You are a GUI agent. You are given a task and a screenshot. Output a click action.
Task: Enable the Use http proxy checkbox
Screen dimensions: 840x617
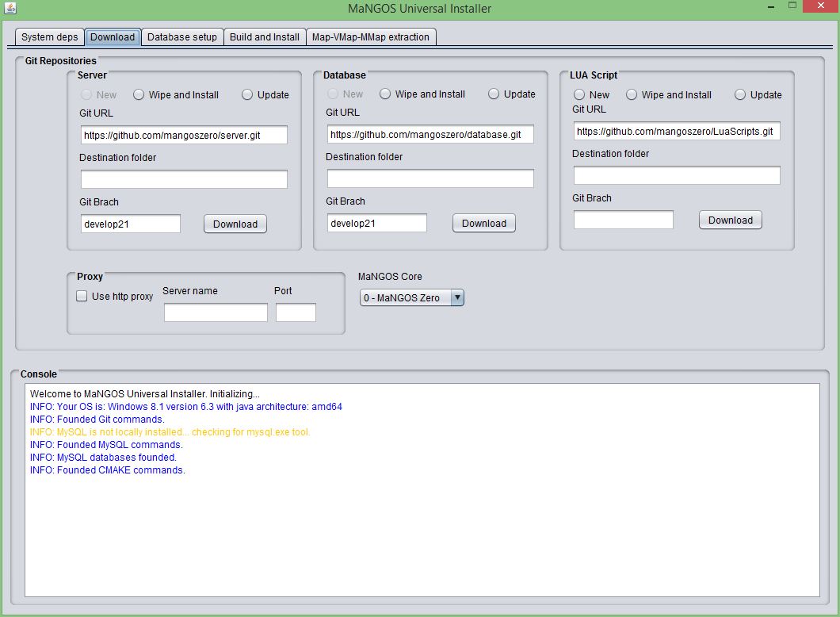[x=115, y=297]
